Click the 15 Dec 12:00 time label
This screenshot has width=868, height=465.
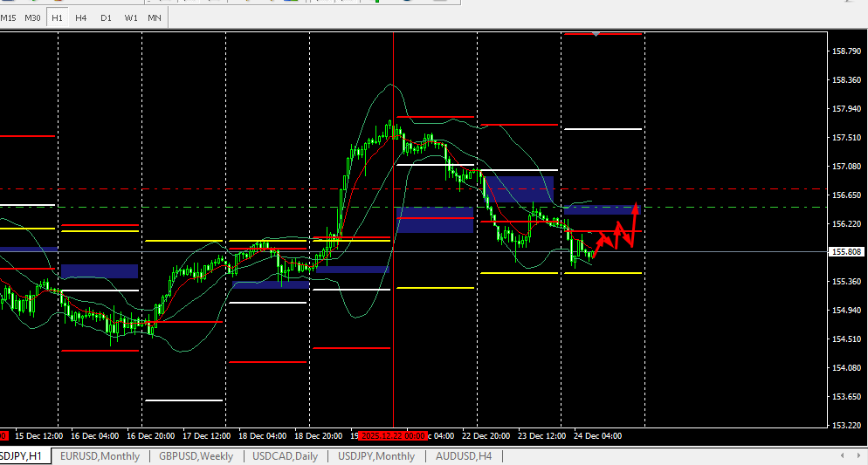tap(38, 435)
